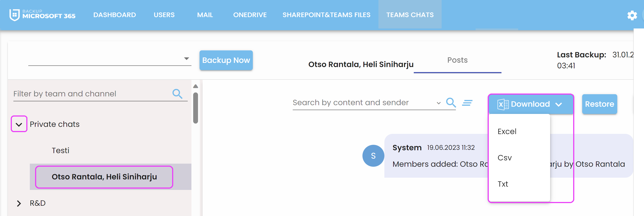Click the Private chats label
Image resolution: width=644 pixels, height=216 pixels.
[55, 124]
